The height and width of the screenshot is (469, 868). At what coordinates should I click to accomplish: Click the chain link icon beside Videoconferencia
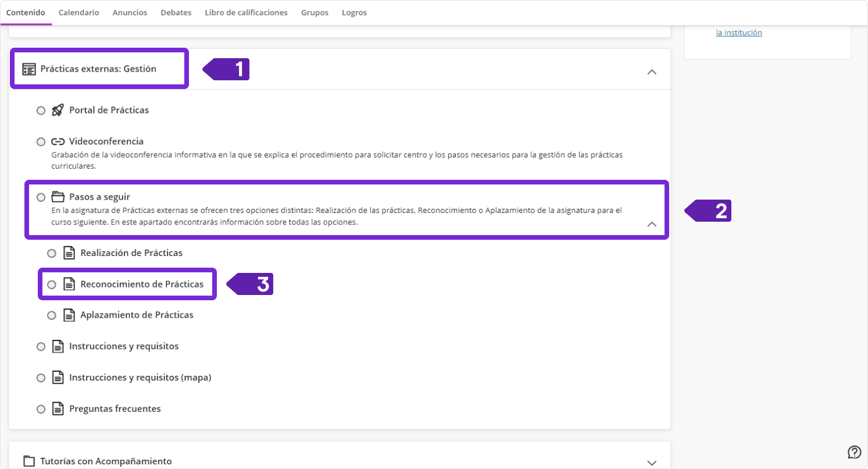coord(58,141)
